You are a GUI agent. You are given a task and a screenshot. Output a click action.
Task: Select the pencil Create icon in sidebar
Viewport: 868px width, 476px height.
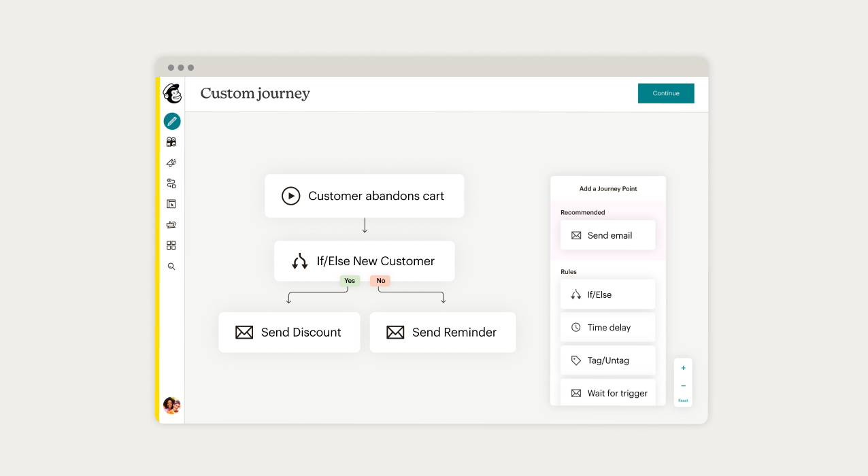172,122
